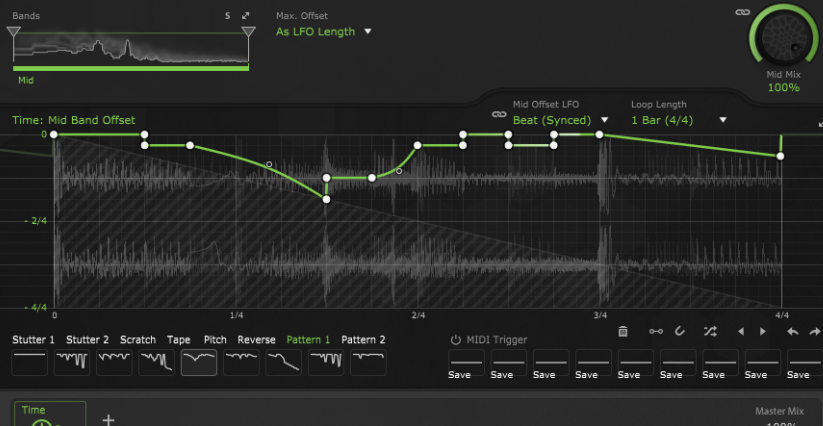The image size is (823, 426).
Task: Click the right band split handle
Action: 248,33
